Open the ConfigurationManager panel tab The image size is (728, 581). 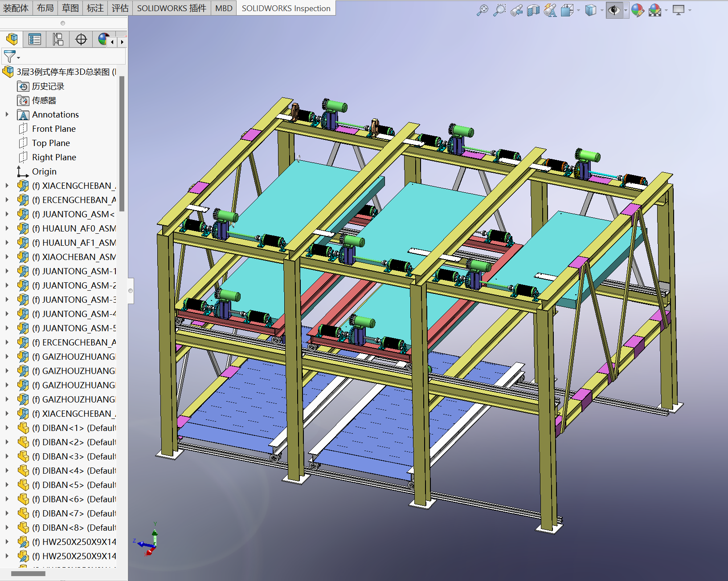pos(58,40)
